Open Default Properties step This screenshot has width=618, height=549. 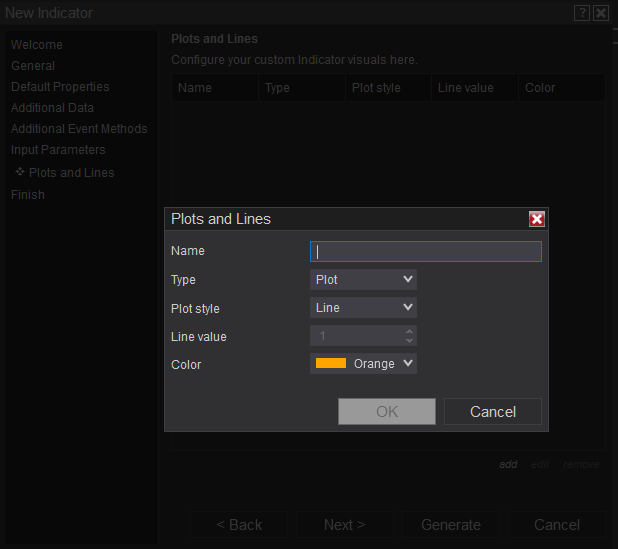tap(60, 87)
